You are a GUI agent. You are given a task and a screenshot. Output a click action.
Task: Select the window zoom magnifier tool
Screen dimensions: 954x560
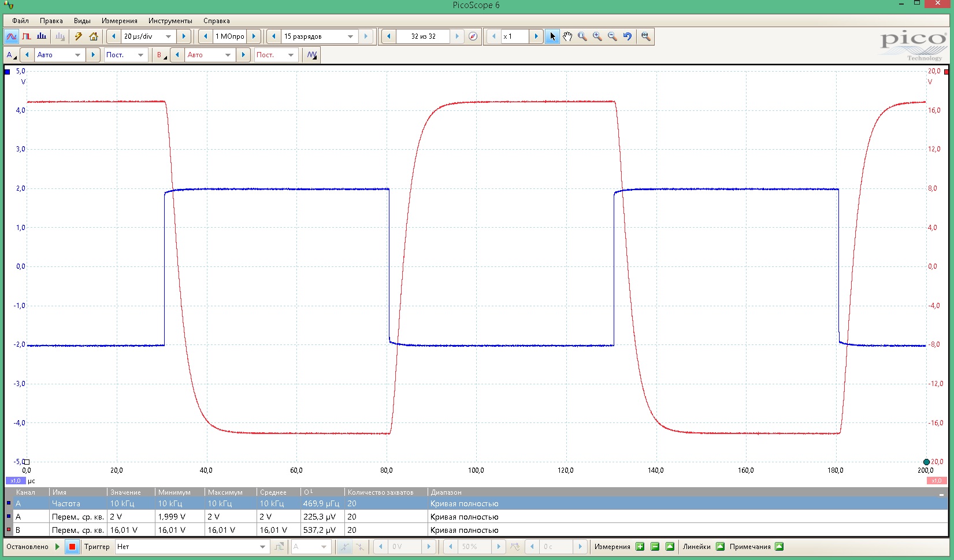point(582,36)
